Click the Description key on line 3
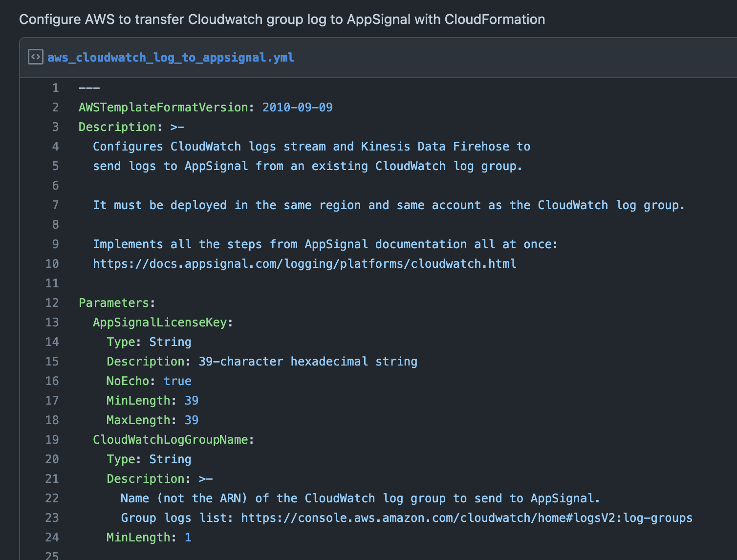This screenshot has width=737, height=560. pos(117,127)
